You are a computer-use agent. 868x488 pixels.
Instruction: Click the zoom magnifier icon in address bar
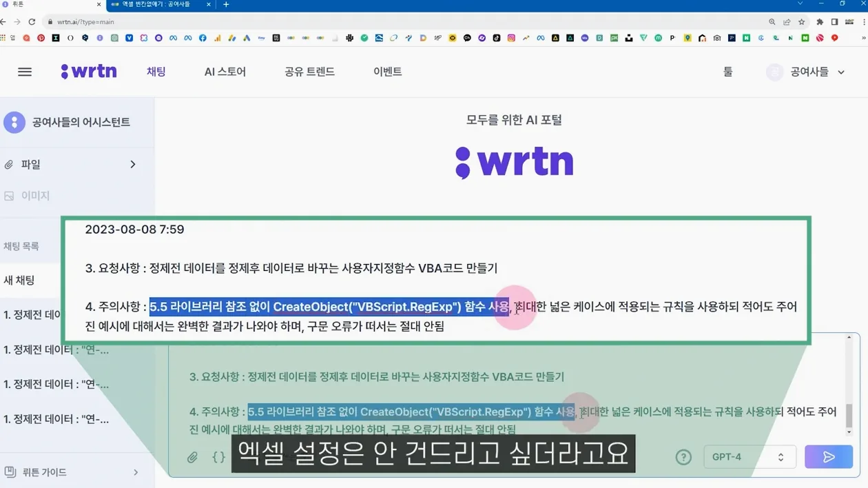click(772, 21)
